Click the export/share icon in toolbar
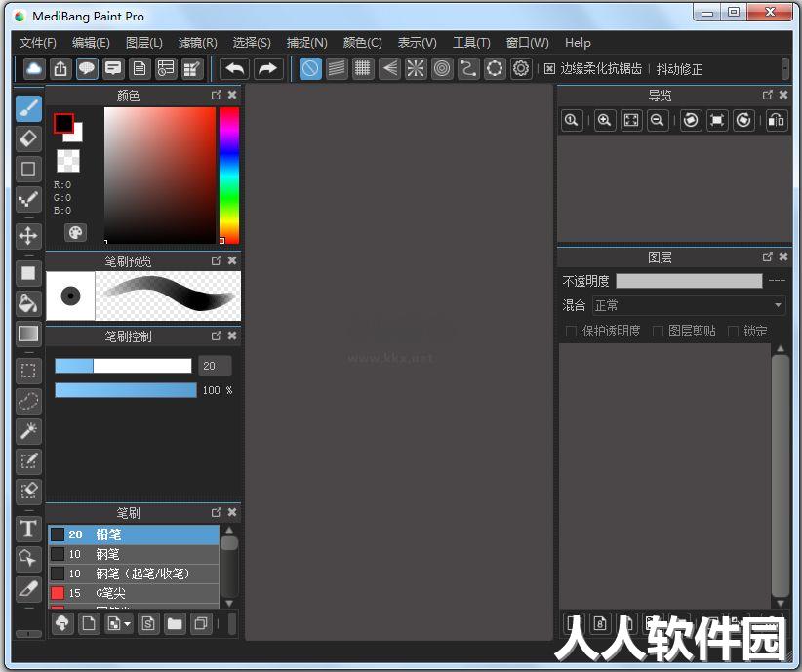The image size is (802, 672). coord(60,68)
